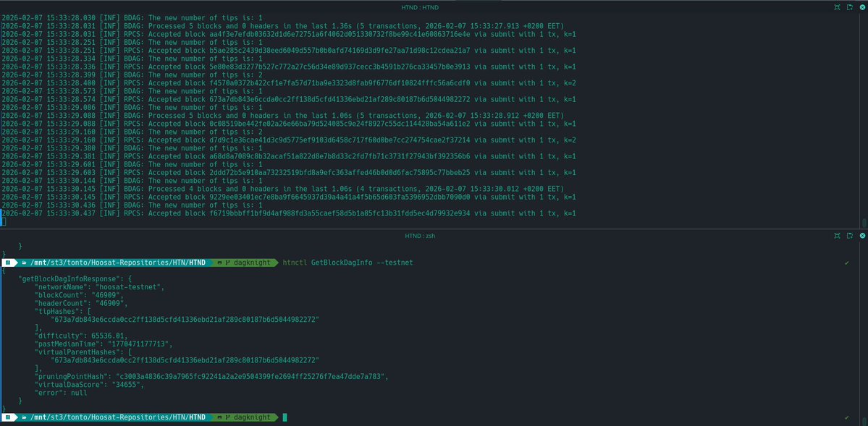Maximize the HTND:zsh terminal pane

[x=836, y=235]
